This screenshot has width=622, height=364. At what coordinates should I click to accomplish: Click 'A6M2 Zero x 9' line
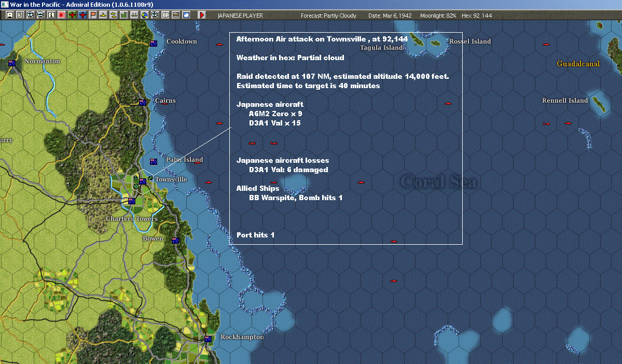pyautogui.click(x=275, y=114)
